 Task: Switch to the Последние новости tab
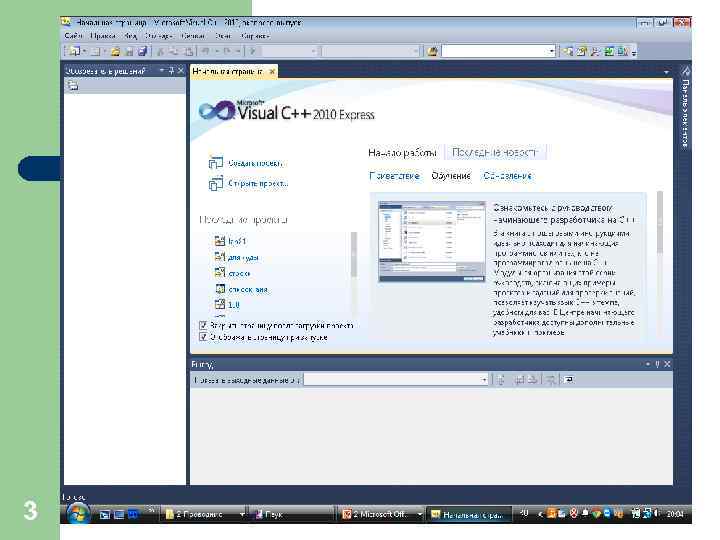[494, 152]
